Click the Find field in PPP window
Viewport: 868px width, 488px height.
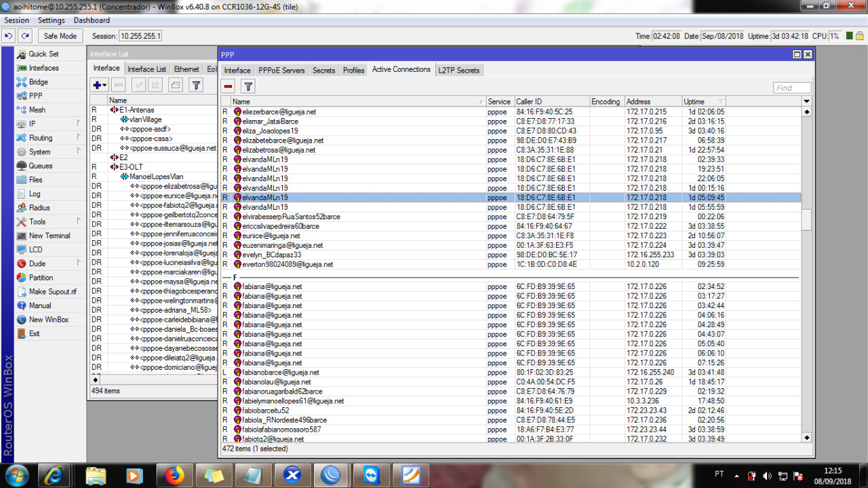[792, 88]
